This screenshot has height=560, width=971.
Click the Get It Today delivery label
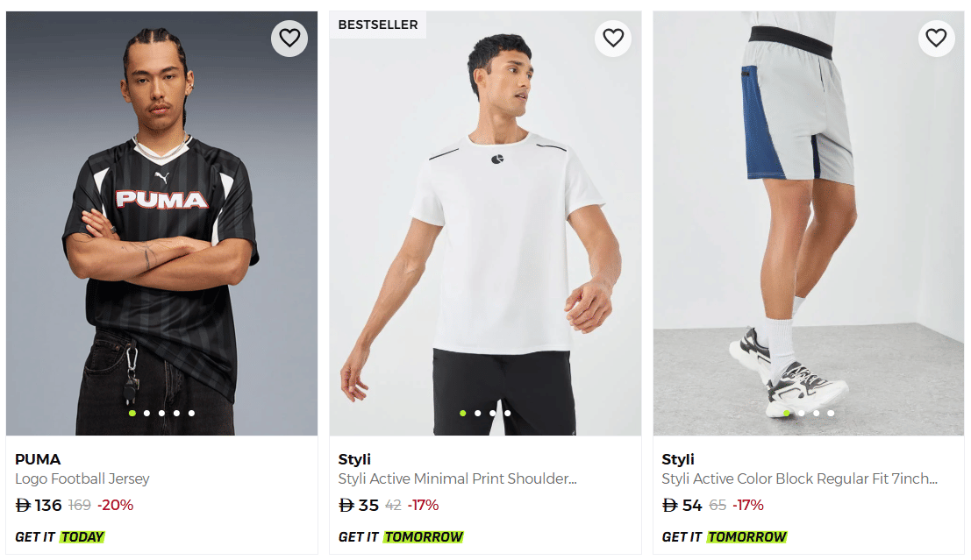[60, 536]
